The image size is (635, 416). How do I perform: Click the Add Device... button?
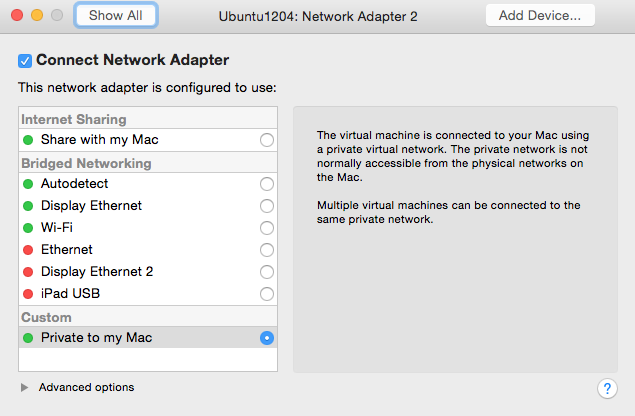pos(540,15)
